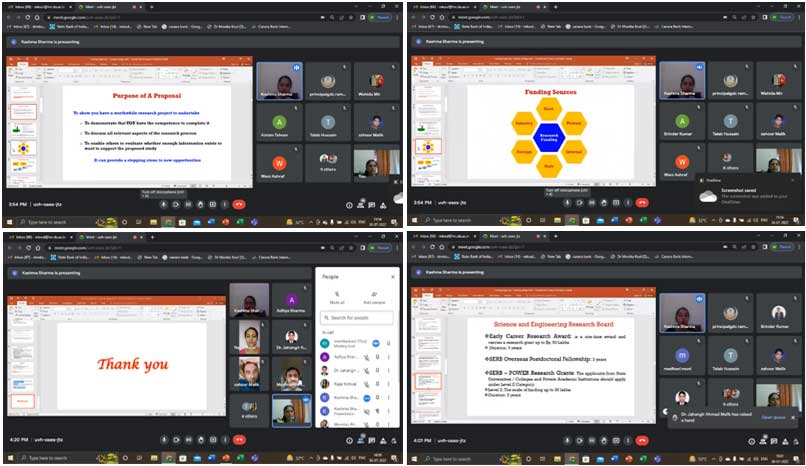806x466 pixels.
Task: Open more options for Aaditya Sharma in People list
Action: pos(389,356)
